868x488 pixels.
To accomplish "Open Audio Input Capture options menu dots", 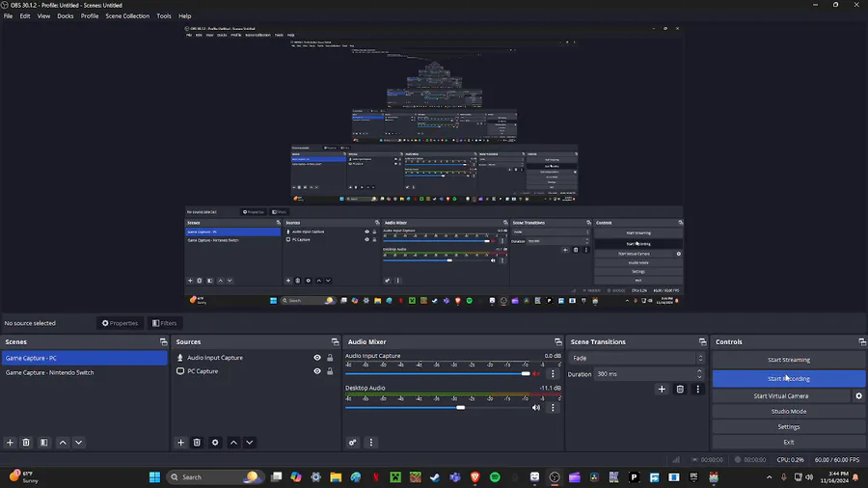I will 553,374.
